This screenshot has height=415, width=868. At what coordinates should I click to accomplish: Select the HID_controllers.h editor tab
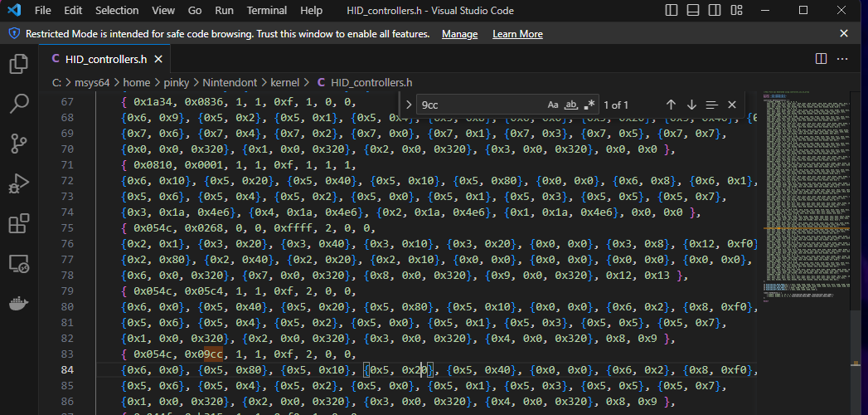coord(104,59)
